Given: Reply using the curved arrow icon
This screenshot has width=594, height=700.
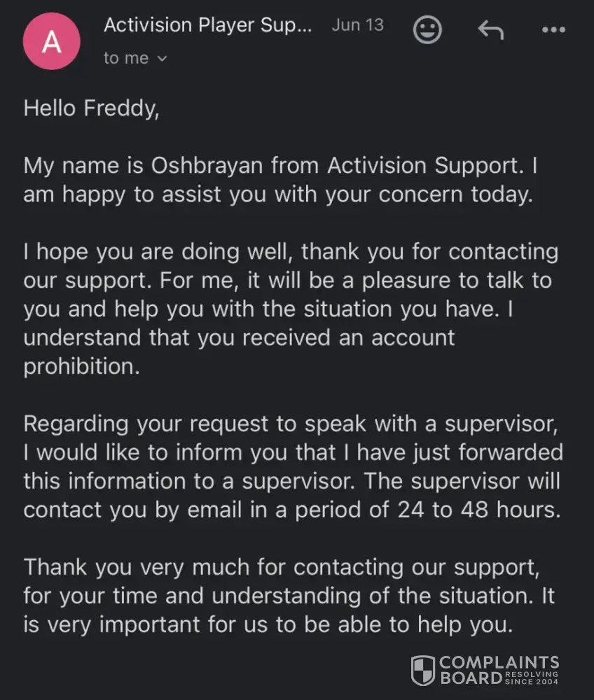Looking at the screenshot, I should tap(490, 29).
